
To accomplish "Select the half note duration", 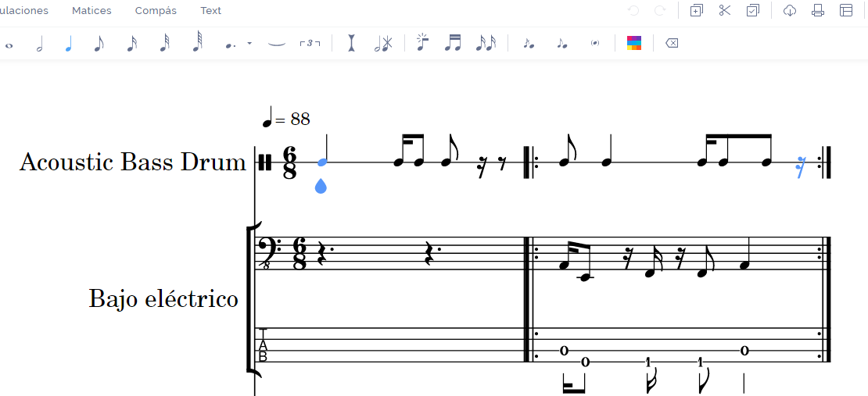I will pyautogui.click(x=39, y=44).
